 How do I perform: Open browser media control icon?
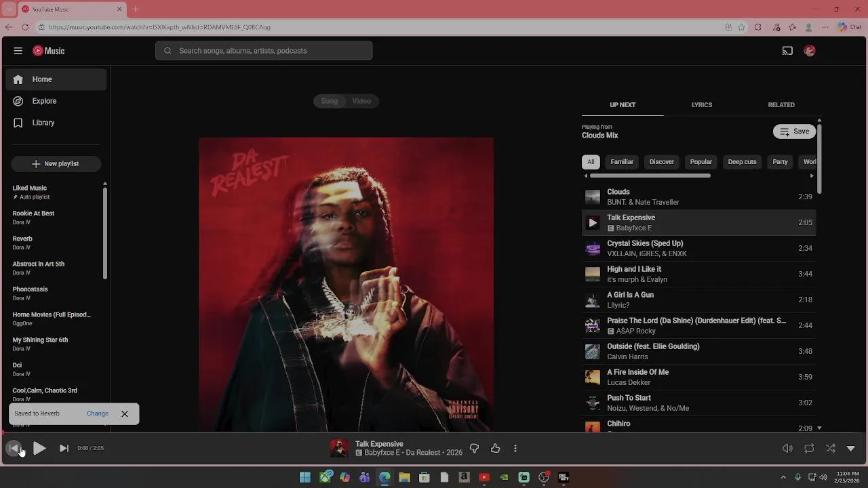pyautogui.click(x=775, y=27)
